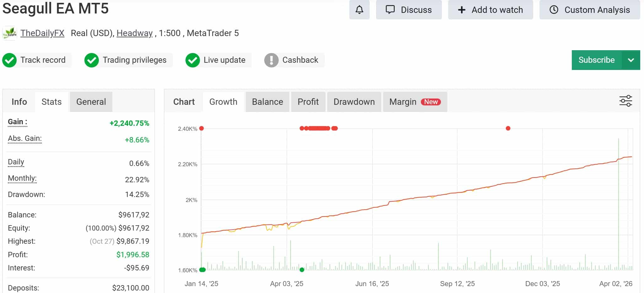The width and height of the screenshot is (644, 293).
Task: Open the chart settings sliders icon
Action: [x=625, y=101]
